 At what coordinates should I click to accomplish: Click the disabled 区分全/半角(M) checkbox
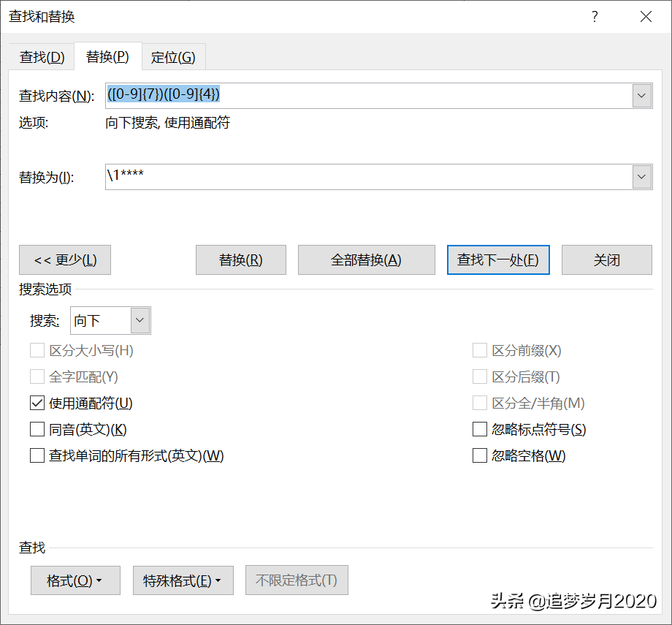pos(480,404)
